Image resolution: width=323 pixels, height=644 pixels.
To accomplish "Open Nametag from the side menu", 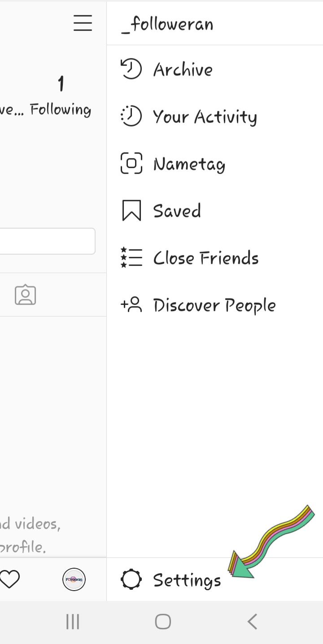I will [x=189, y=164].
